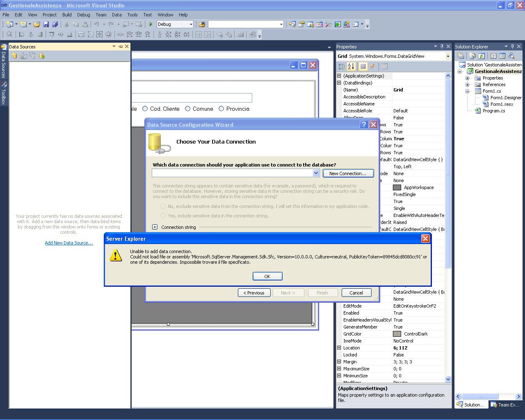Viewport: 525px width, 420px height.
Task: Expand the Margin property node
Action: click(x=339, y=362)
